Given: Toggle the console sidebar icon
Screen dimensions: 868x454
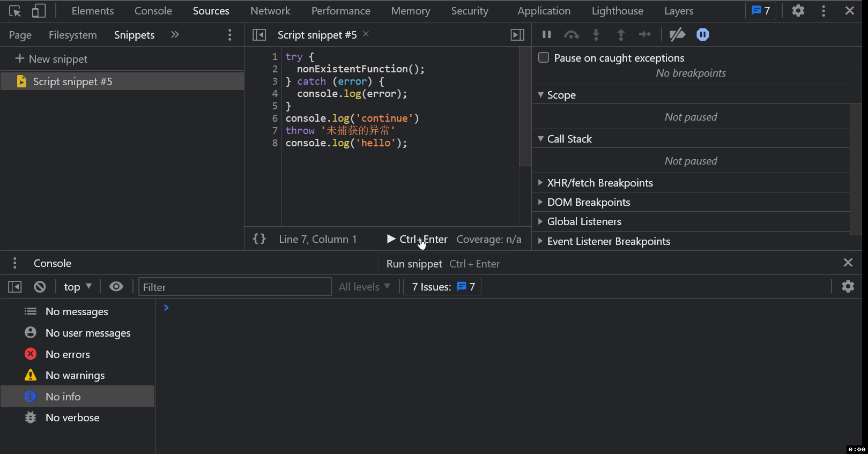Looking at the screenshot, I should click(x=15, y=287).
